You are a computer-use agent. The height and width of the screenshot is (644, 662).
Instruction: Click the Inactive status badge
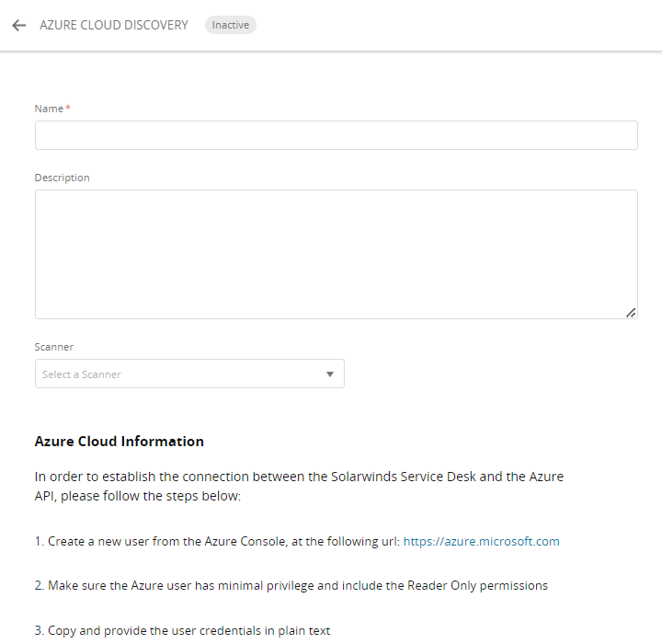coord(230,25)
